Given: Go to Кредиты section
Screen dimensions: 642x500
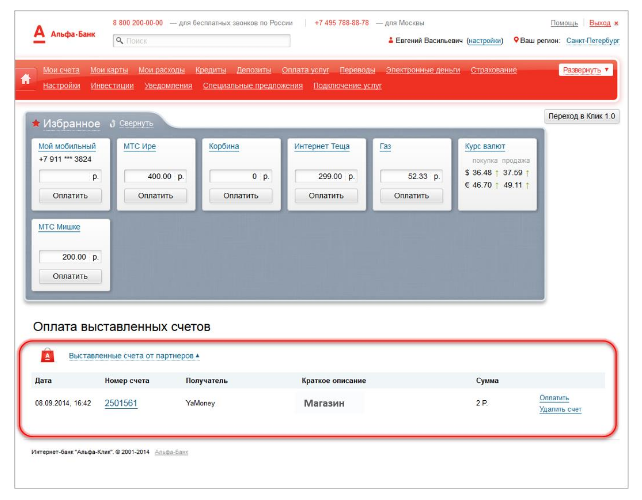Looking at the screenshot, I should (x=210, y=70).
